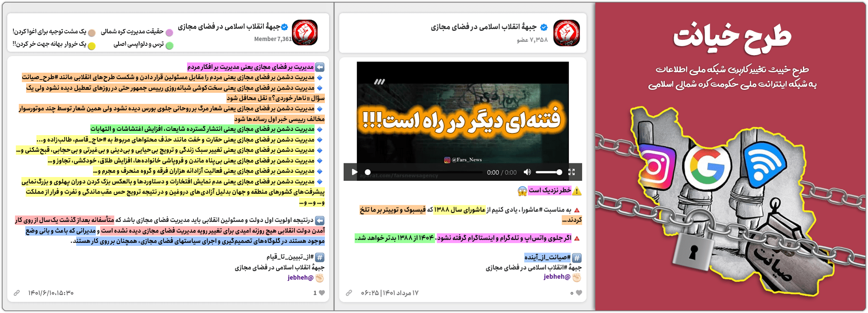The height and width of the screenshot is (313, 868).
Task: Open hashtag #از_تبیین_تا_قیام
Action: point(290,257)
